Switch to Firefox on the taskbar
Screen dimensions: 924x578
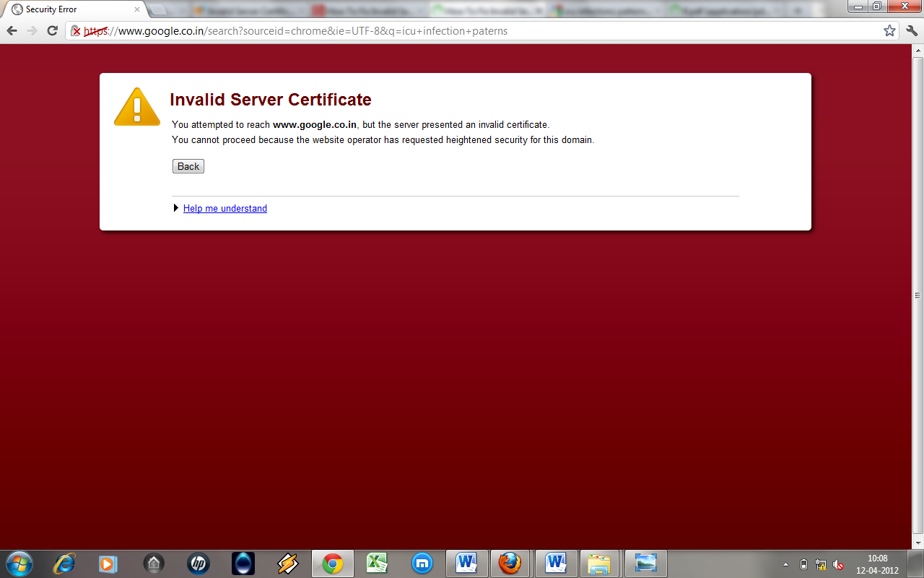point(510,563)
